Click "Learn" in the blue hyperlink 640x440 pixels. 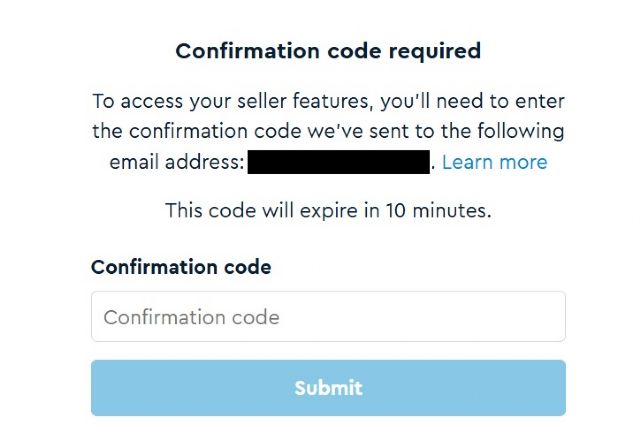[x=471, y=162]
